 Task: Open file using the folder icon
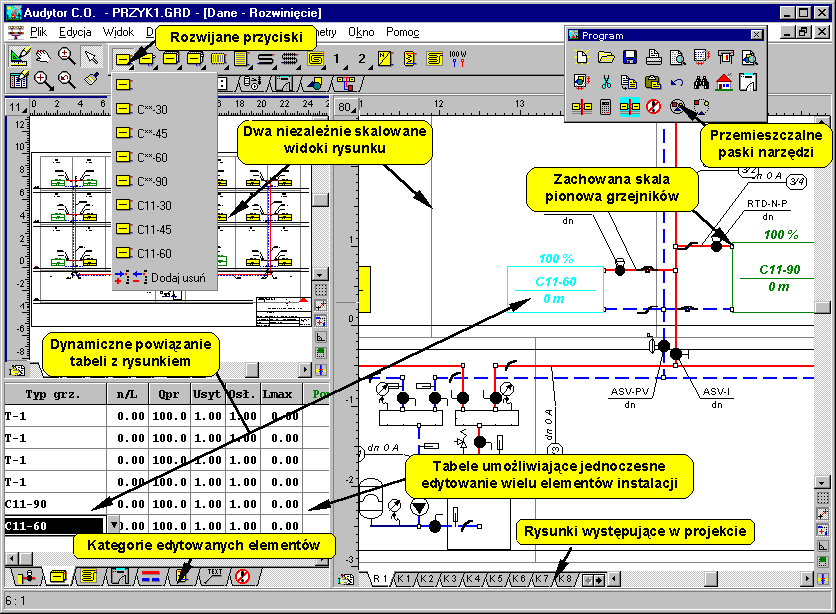click(605, 58)
